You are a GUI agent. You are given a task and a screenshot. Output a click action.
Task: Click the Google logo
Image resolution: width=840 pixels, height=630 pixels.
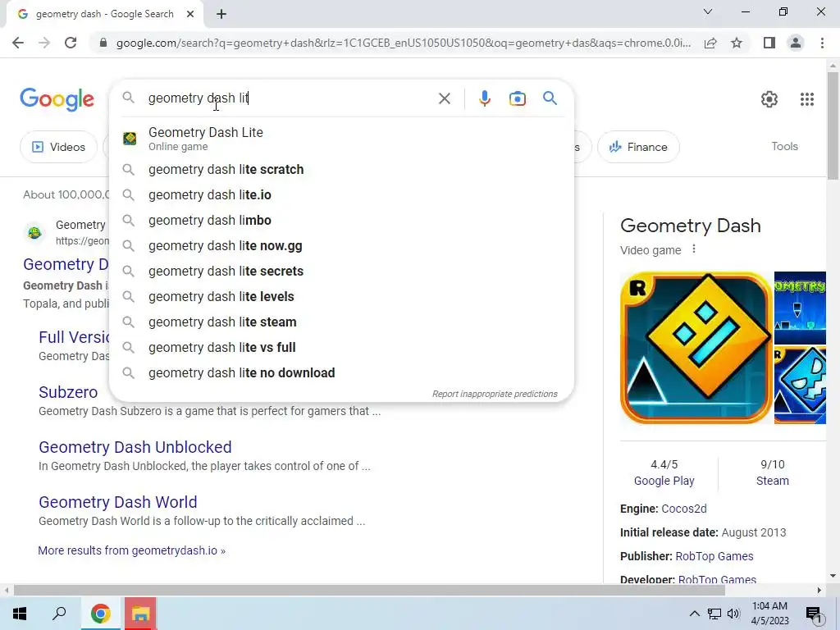57,99
